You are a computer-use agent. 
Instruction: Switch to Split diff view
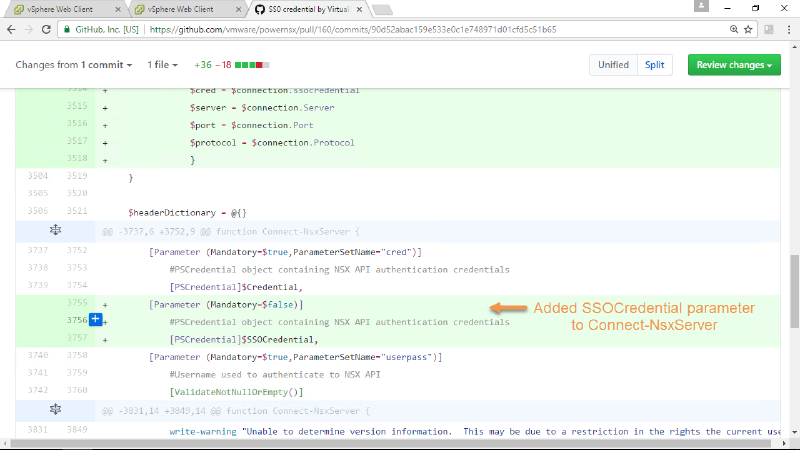tap(655, 65)
